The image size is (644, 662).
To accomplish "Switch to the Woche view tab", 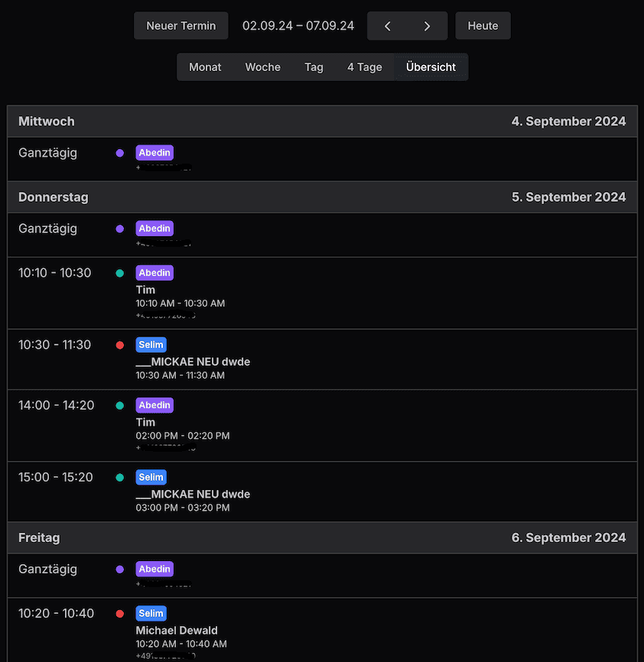I will 262,67.
